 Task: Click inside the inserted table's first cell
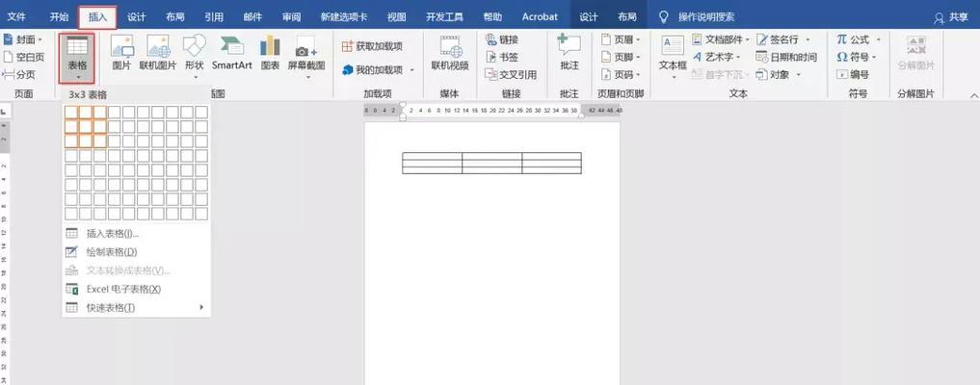click(x=432, y=155)
